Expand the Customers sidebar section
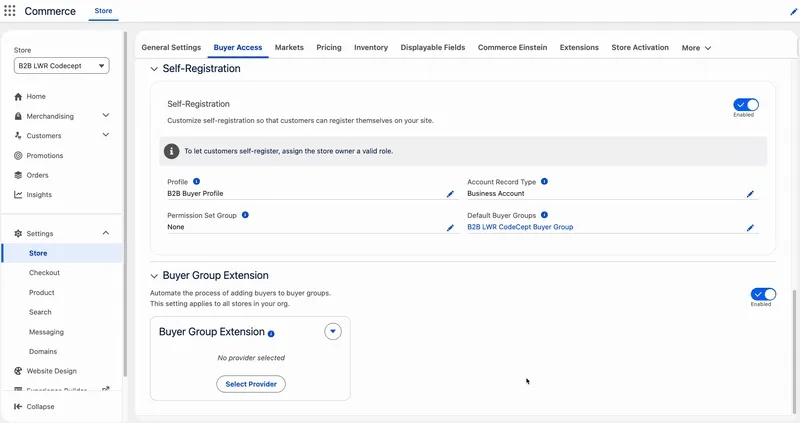The image size is (800, 423). click(x=106, y=135)
